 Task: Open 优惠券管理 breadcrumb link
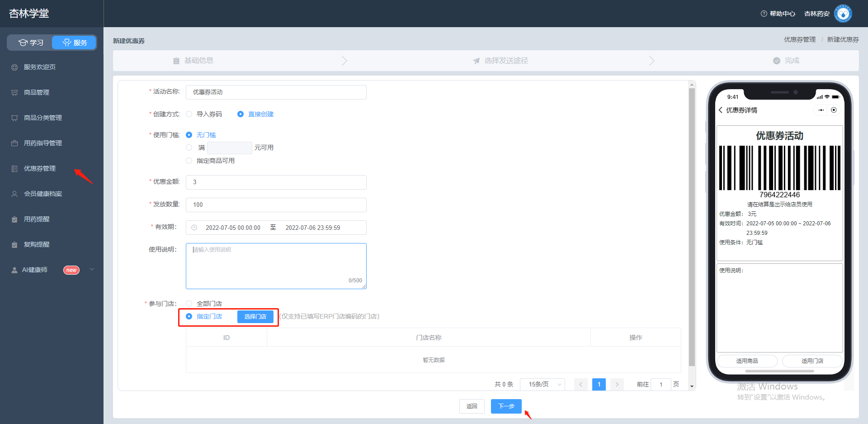pyautogui.click(x=800, y=40)
